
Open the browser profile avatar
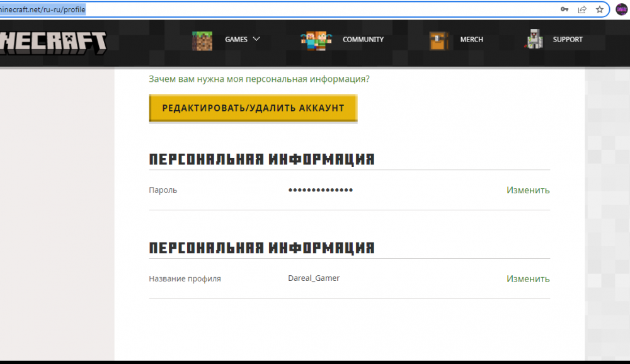622,9
